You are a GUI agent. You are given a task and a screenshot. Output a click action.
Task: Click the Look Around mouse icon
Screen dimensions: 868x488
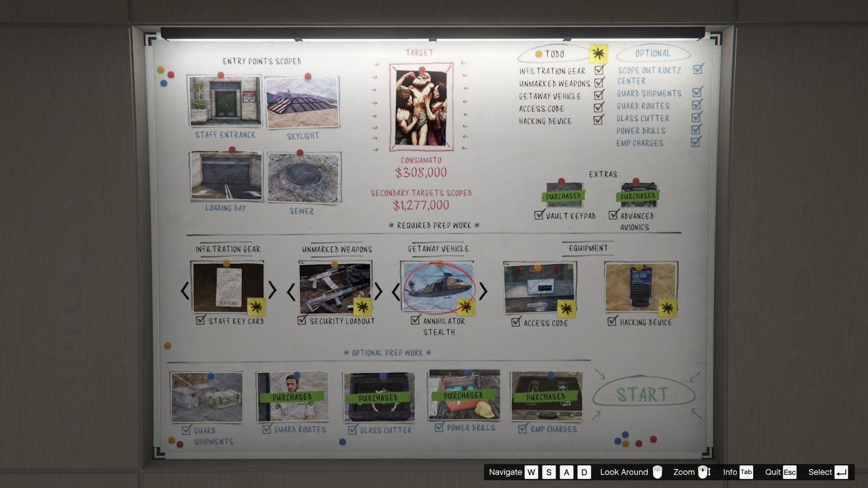658,472
